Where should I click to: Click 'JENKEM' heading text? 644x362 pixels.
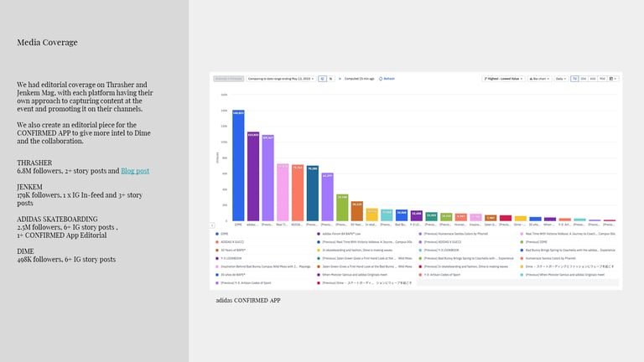29,187
